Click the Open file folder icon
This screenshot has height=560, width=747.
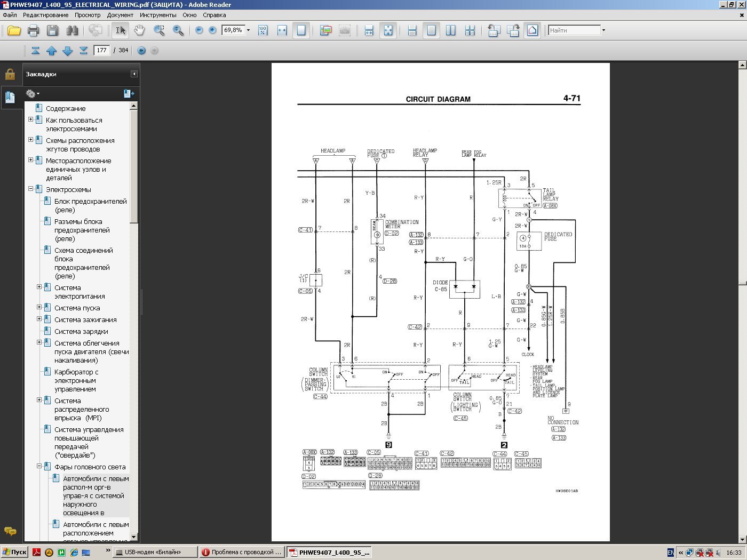coord(14,30)
